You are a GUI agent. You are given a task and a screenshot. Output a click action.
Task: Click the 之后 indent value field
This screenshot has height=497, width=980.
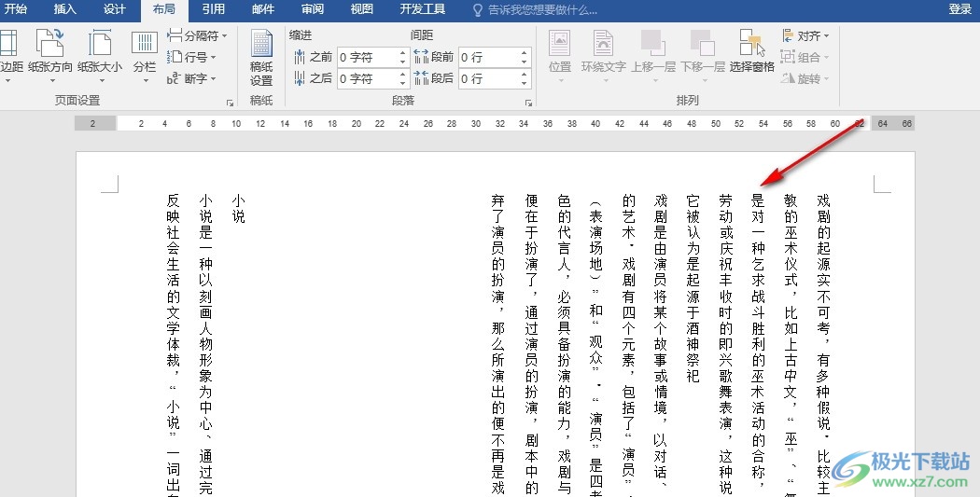coord(368,78)
